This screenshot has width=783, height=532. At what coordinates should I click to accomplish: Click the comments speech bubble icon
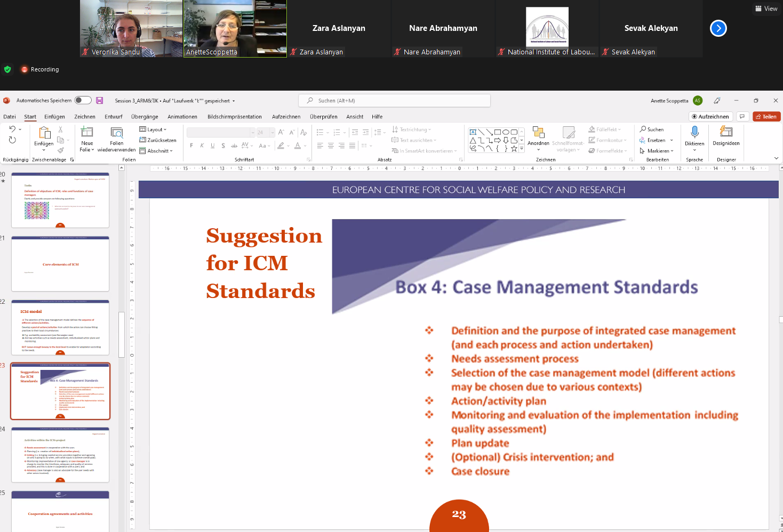(x=742, y=116)
